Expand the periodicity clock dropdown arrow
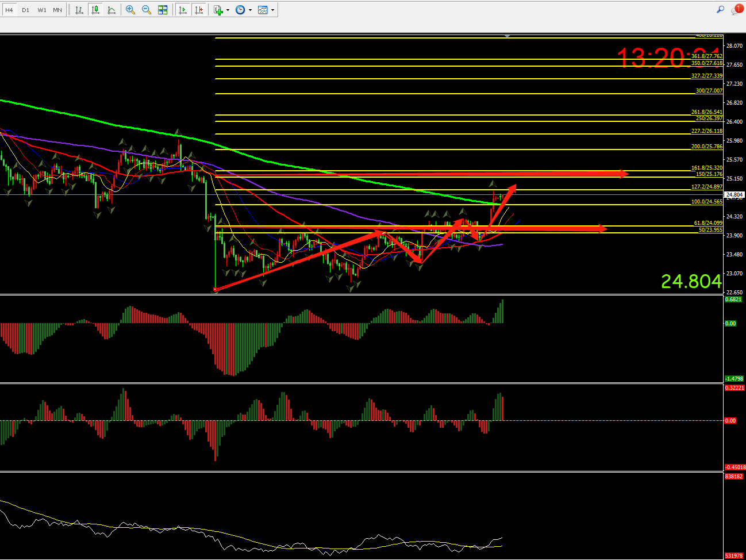Viewport: 746px width, 560px height. tap(250, 10)
